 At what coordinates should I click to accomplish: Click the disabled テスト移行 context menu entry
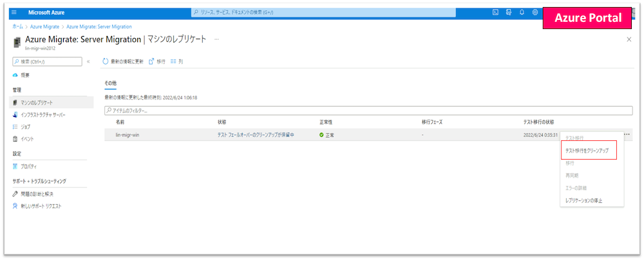tap(574, 138)
